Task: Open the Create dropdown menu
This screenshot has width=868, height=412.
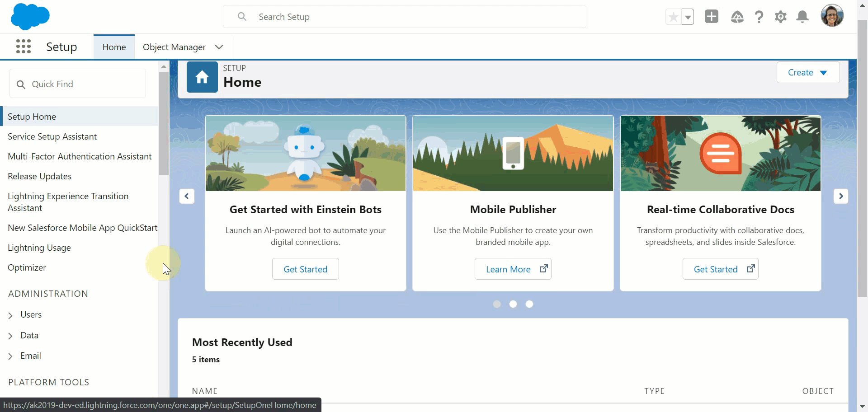Action: coord(808,72)
